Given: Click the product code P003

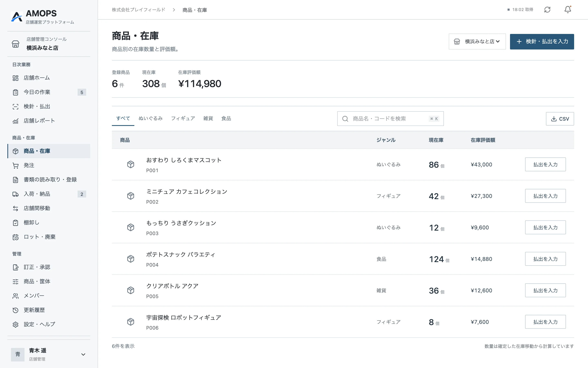Looking at the screenshot, I should [152, 233].
